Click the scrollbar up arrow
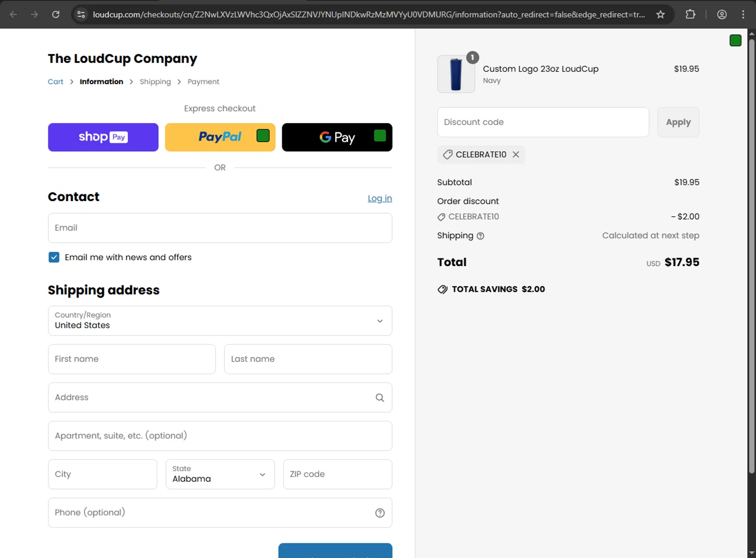 pos(751,33)
